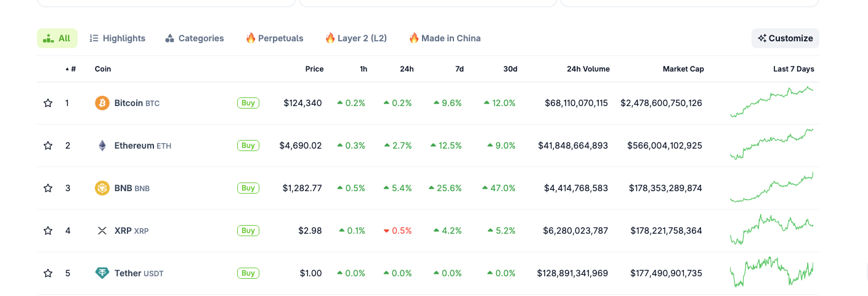Click the Bitcoin coin logo icon
The image size is (868, 296).
tap(102, 103)
